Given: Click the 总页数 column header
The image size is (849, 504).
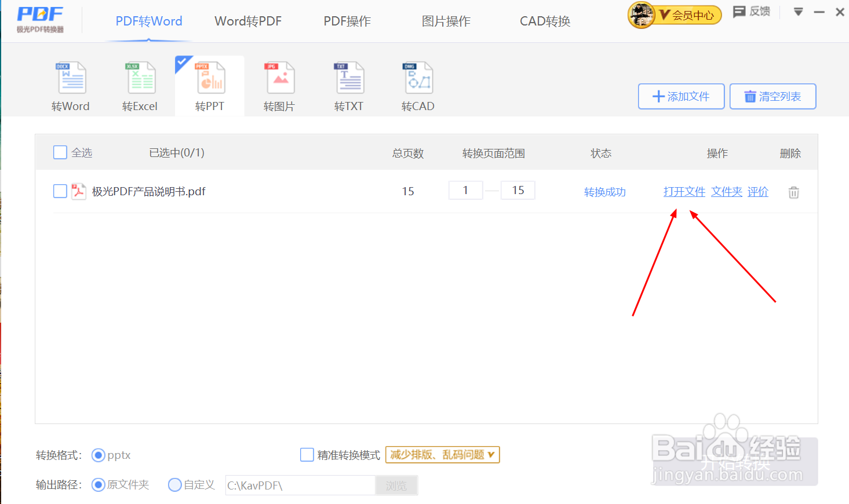Looking at the screenshot, I should click(408, 153).
